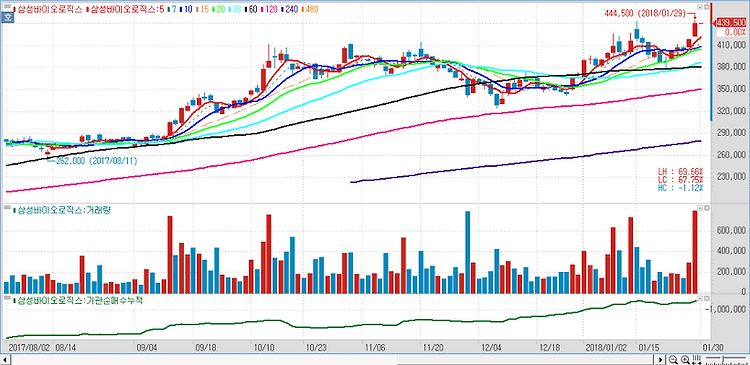Click the 2018/01/02 date axis label
This screenshot has height=365, width=750.
click(x=605, y=347)
